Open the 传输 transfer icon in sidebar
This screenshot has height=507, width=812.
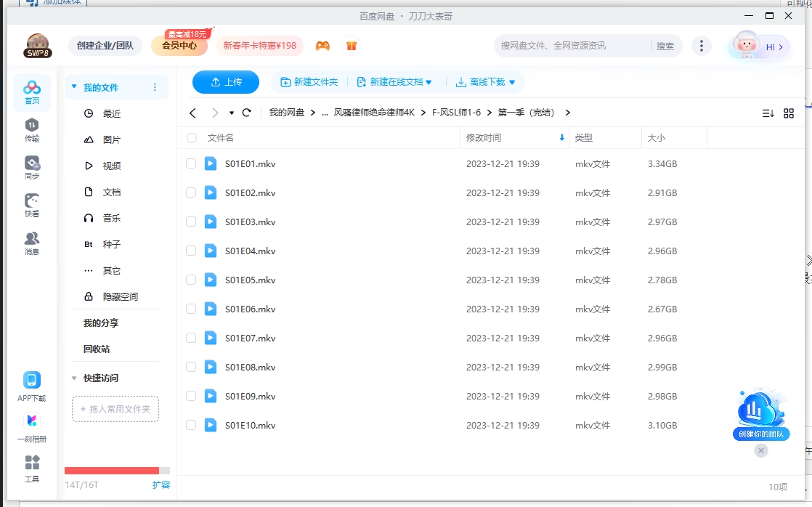coord(32,129)
